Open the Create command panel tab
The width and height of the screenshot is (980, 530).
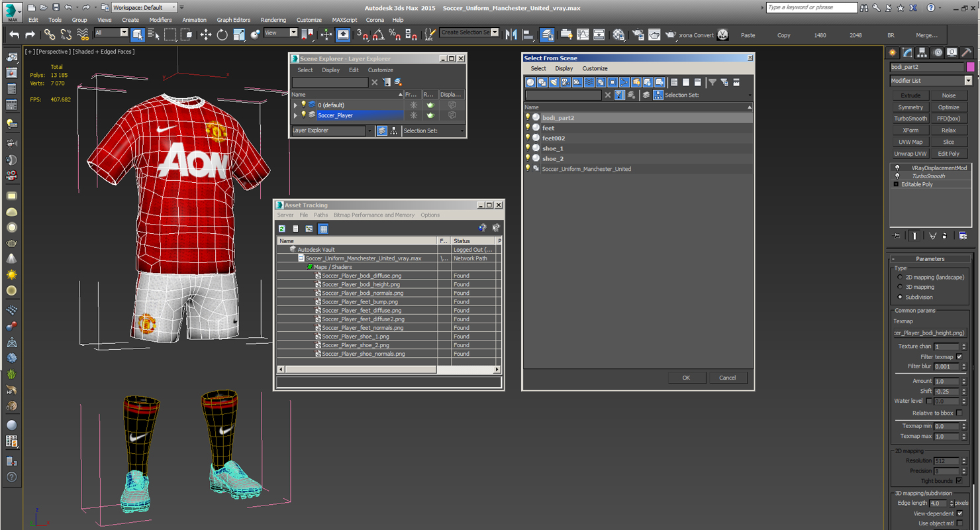point(893,52)
